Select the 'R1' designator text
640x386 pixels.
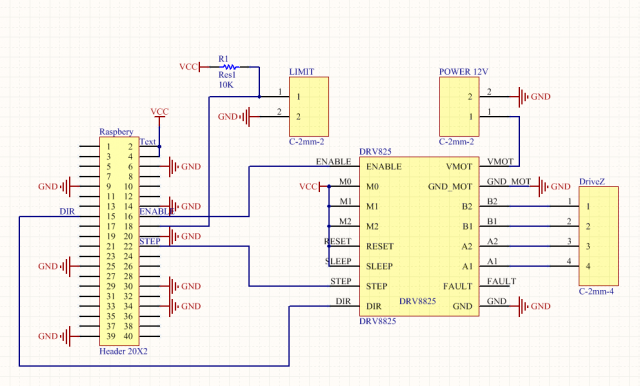click(223, 59)
